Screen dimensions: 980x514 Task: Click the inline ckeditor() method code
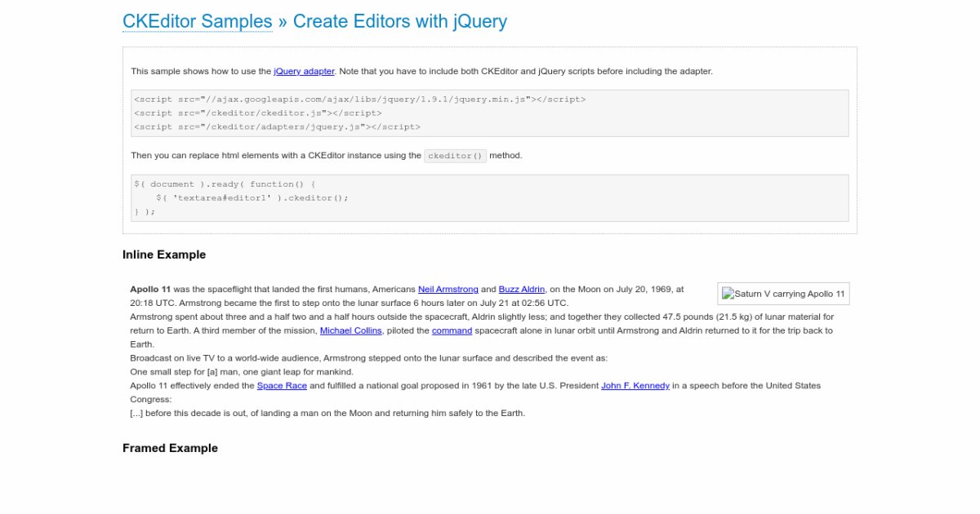click(x=455, y=156)
